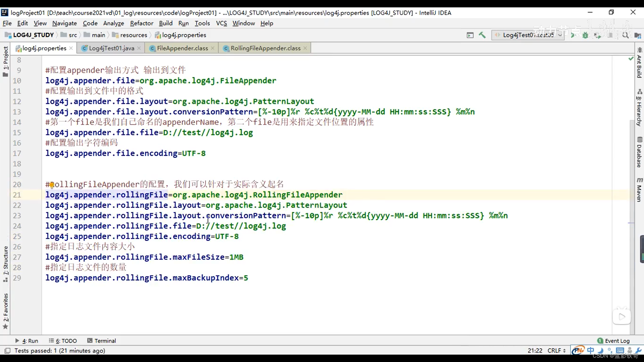This screenshot has width=644, height=362.
Task: Open the Build menu
Action: coord(166,23)
